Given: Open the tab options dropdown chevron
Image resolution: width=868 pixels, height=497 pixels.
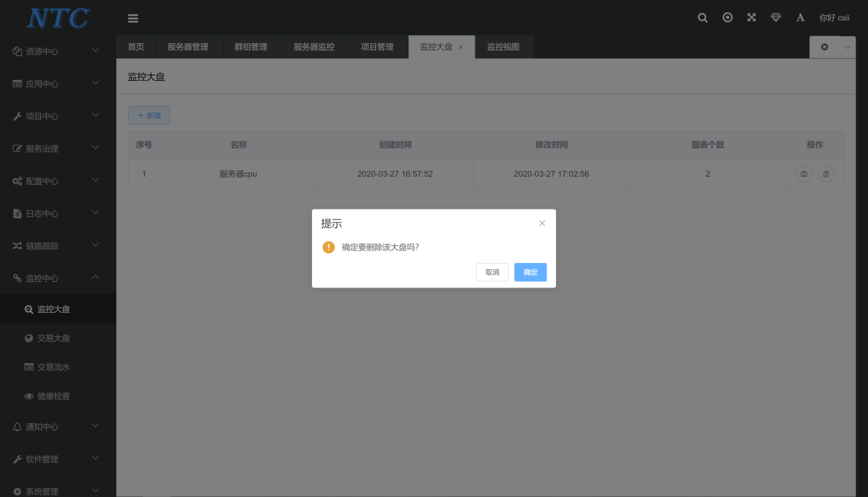Looking at the screenshot, I should click(x=848, y=47).
